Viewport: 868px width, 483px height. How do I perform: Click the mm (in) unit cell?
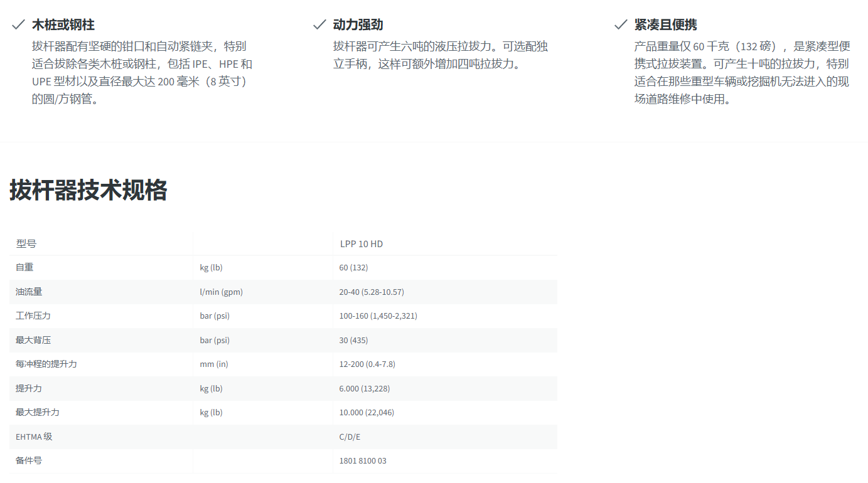214,364
